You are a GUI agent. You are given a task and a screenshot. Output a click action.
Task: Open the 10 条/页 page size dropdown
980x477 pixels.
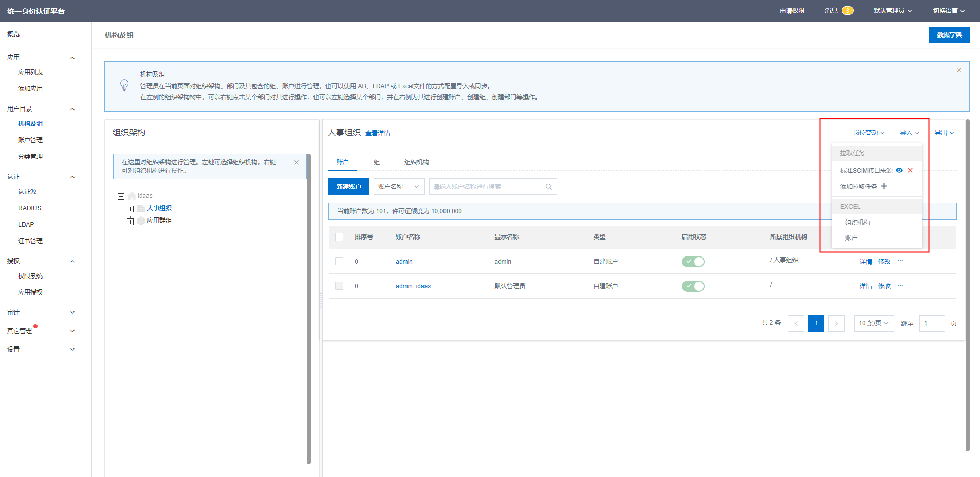(x=873, y=323)
